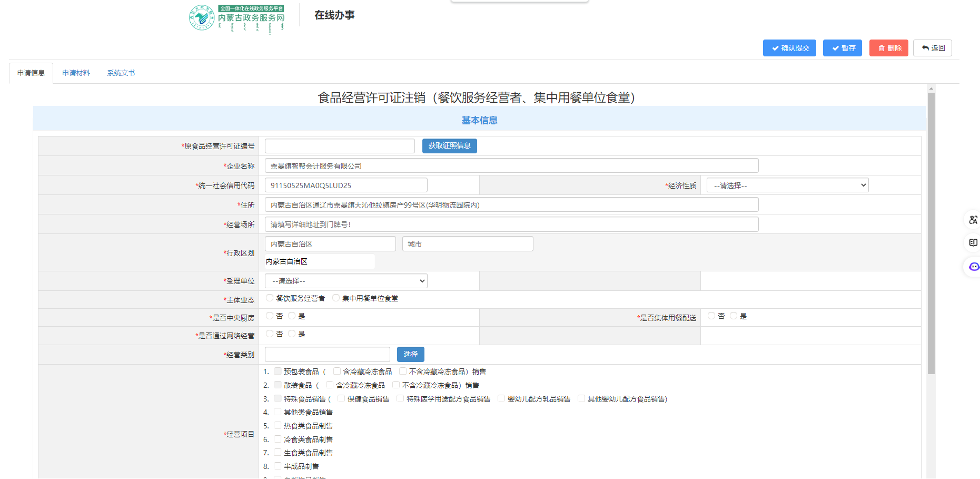The height and width of the screenshot is (479, 980).
Task: Select 集中用餐单位食堂 radio option
Action: 336,298
